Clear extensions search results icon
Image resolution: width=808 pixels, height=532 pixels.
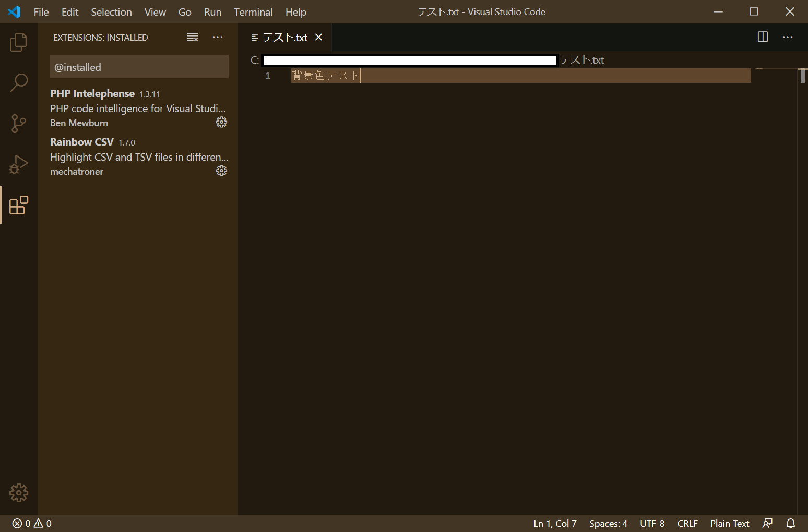pos(193,38)
